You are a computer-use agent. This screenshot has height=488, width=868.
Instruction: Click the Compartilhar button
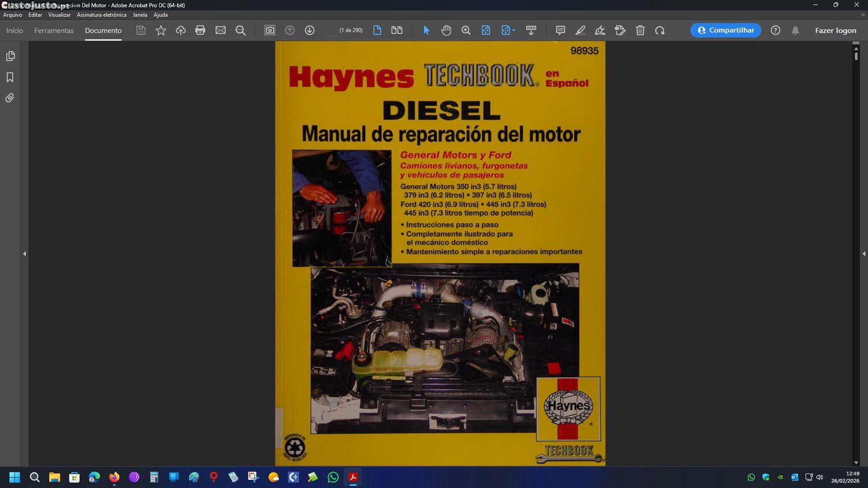(726, 31)
